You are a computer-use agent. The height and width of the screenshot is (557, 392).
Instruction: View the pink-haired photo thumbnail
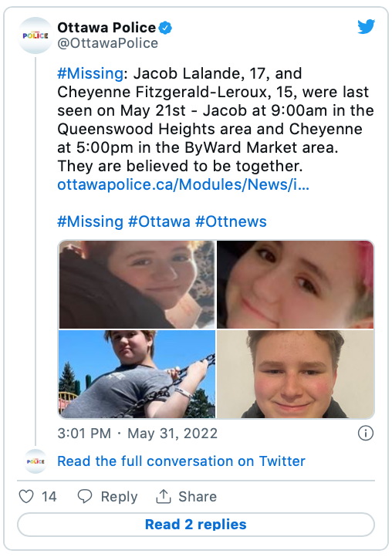click(x=296, y=284)
